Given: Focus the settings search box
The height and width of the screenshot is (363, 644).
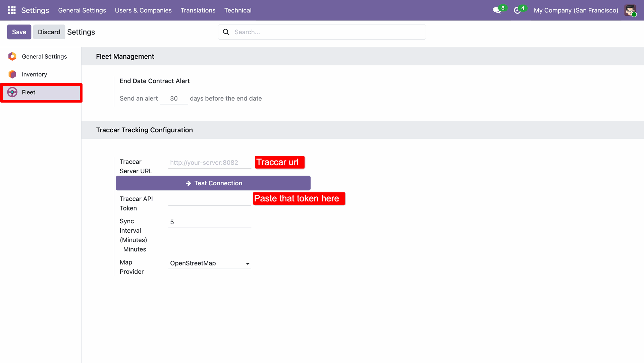Looking at the screenshot, I should click(x=322, y=32).
